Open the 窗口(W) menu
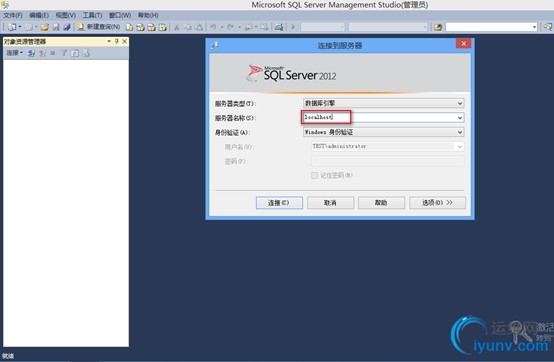Viewport: 554px width, 362px height. pos(120,15)
